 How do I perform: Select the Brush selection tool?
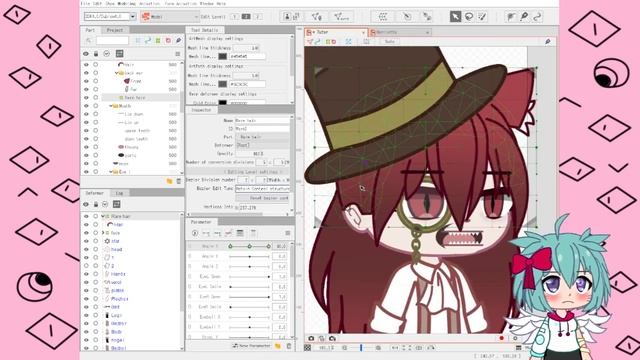pos(482,17)
